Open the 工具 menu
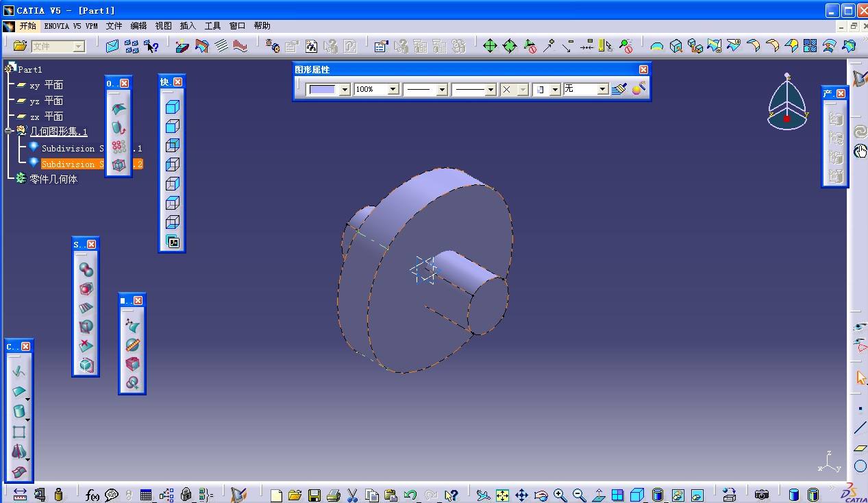 tap(212, 26)
